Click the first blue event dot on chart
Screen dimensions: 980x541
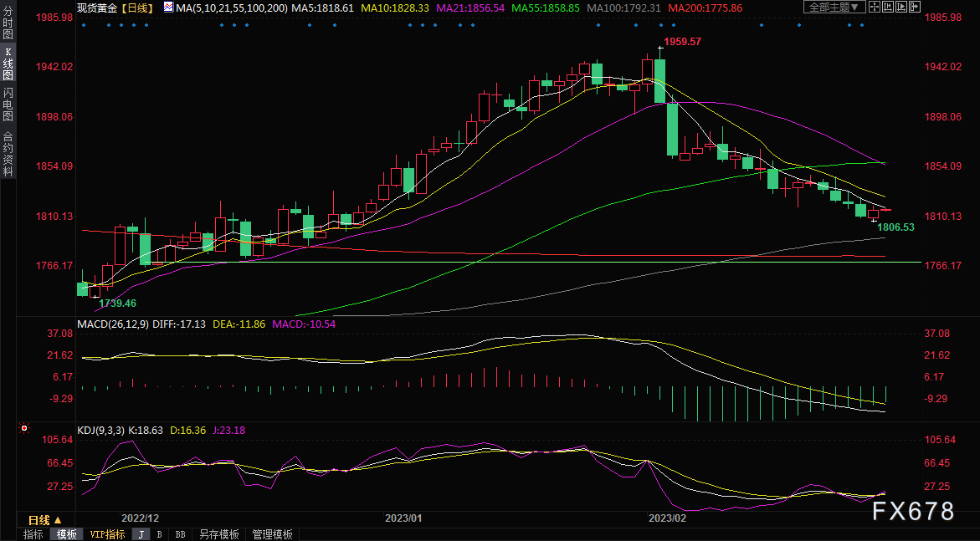click(83, 24)
